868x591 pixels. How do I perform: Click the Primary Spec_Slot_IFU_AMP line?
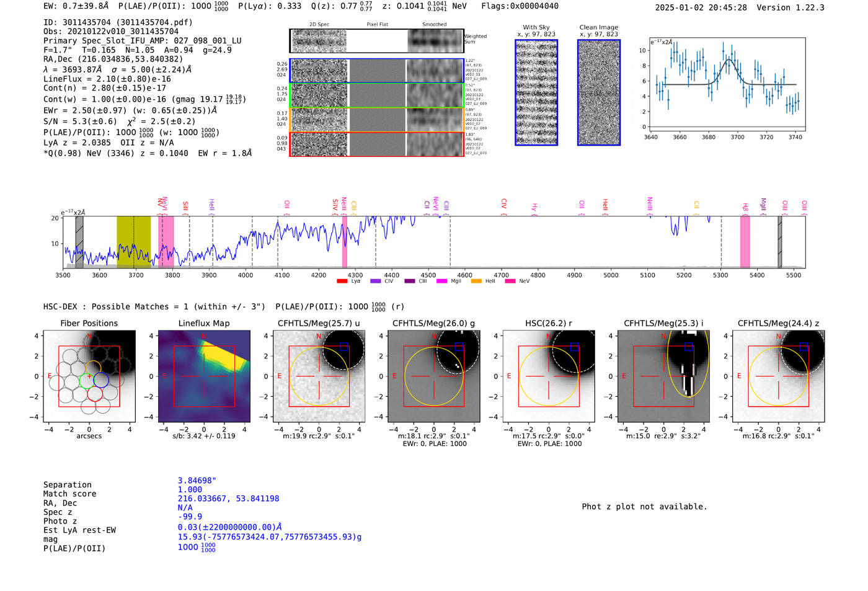tap(143, 41)
